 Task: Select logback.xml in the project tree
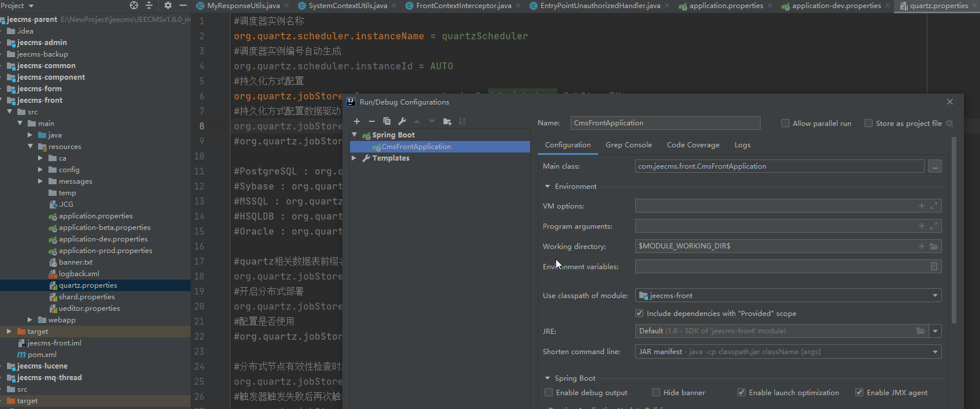click(79, 274)
